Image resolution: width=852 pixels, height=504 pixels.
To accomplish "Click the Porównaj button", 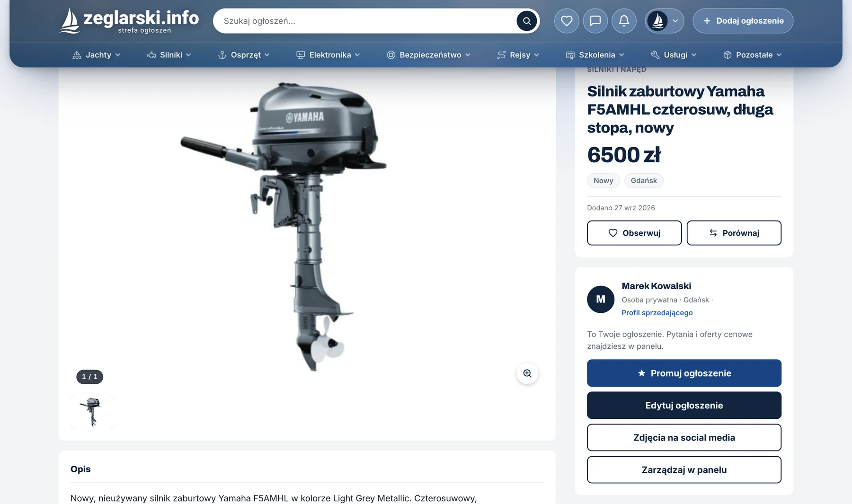I will point(734,233).
